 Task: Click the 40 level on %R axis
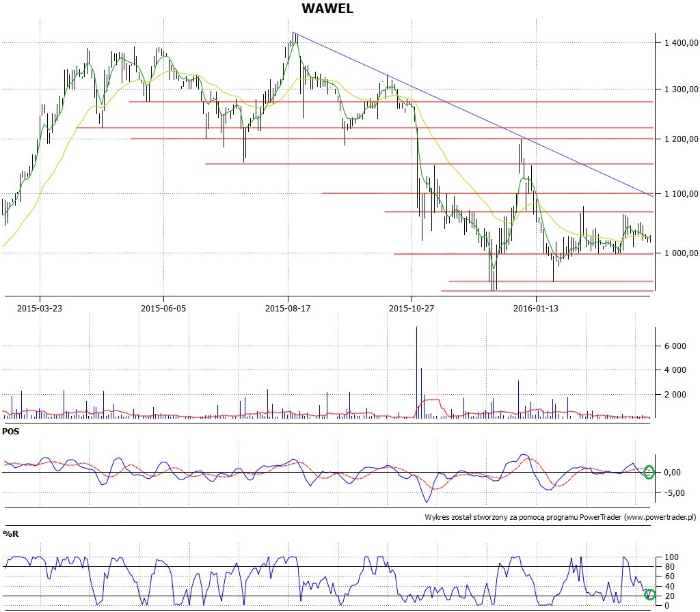(671, 587)
